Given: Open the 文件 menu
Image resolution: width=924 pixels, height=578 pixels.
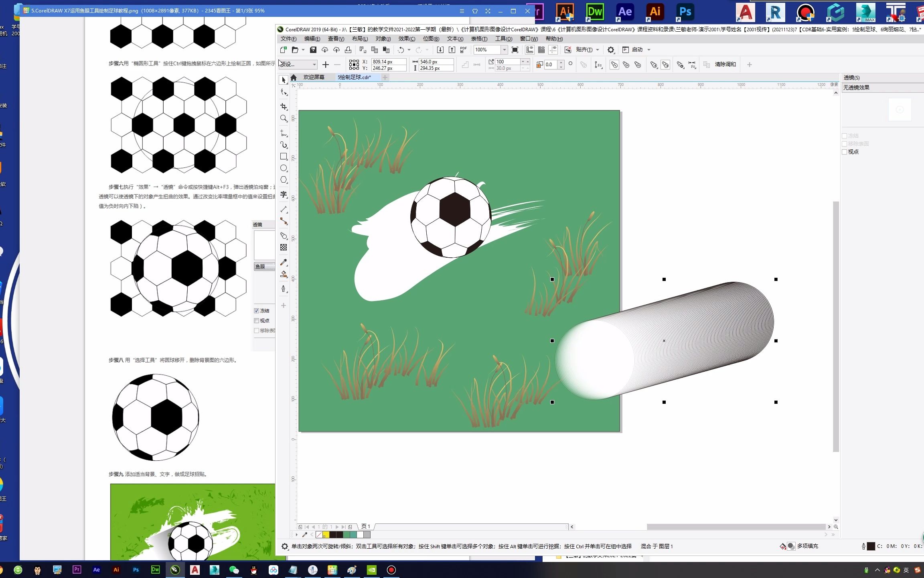Looking at the screenshot, I should click(x=288, y=39).
